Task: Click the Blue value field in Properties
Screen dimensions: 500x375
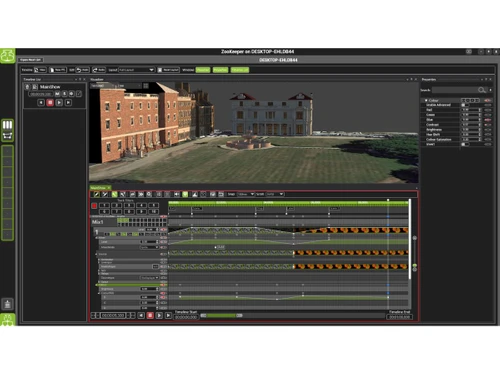Action: [470, 120]
